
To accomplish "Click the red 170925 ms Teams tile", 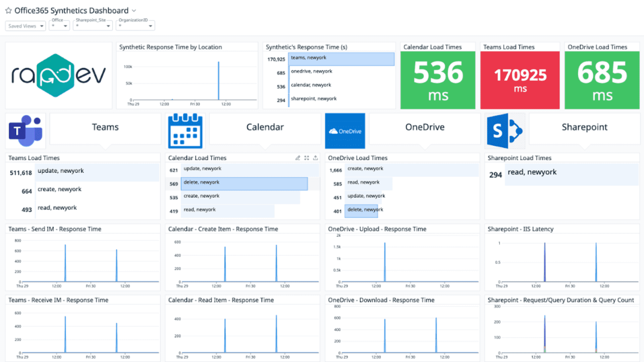I will [x=520, y=80].
